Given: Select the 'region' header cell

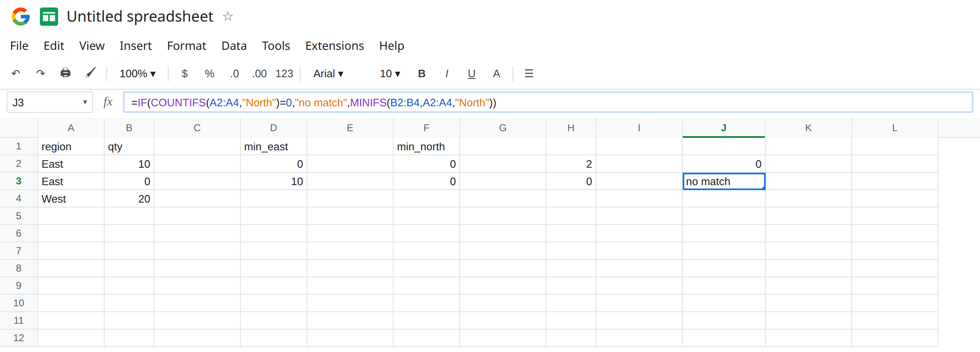Looking at the screenshot, I should pos(71,147).
